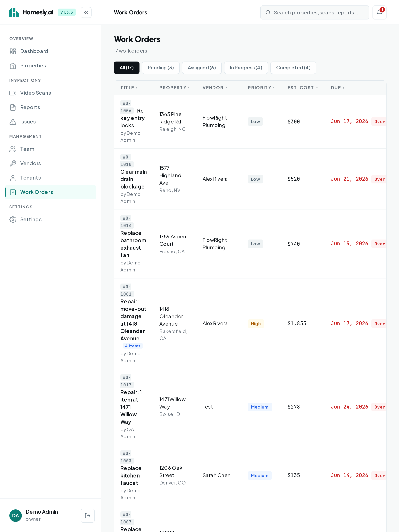Image resolution: width=399 pixels, height=532 pixels.
Task: Click Demo Admin user name
Action: [42, 512]
